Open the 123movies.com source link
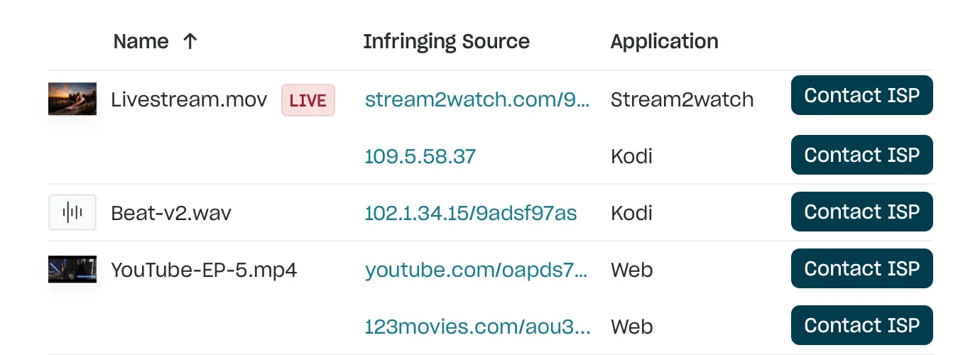 coord(478,327)
